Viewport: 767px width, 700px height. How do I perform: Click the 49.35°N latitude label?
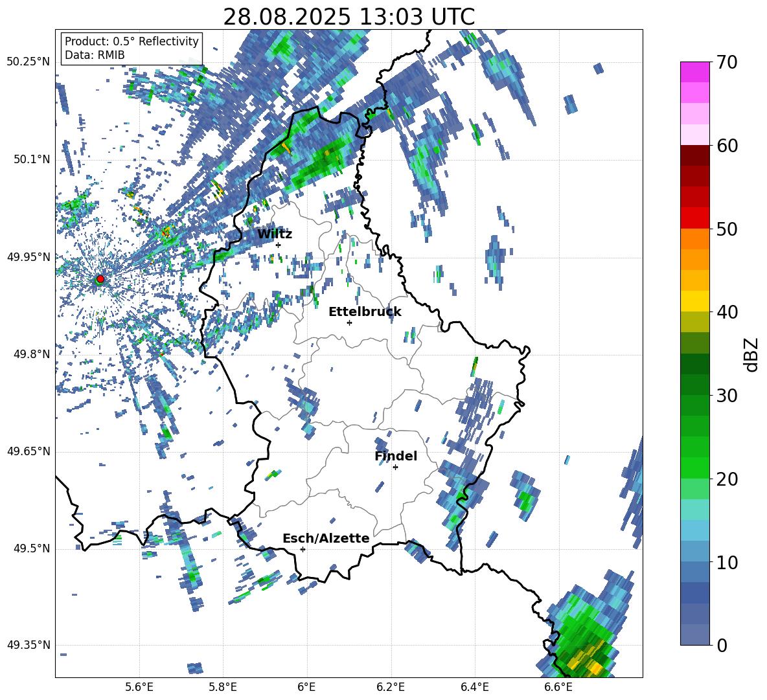[x=29, y=645]
